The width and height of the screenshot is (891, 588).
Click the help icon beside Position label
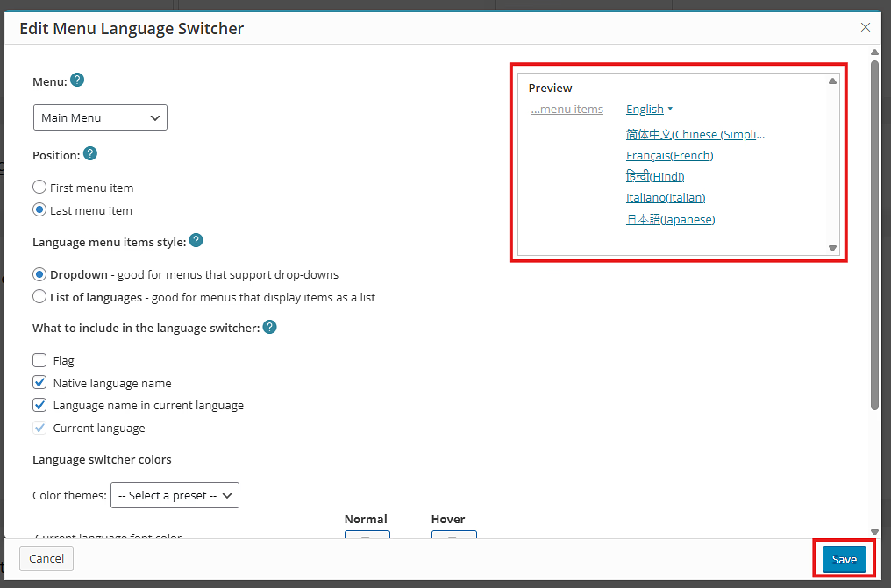89,153
